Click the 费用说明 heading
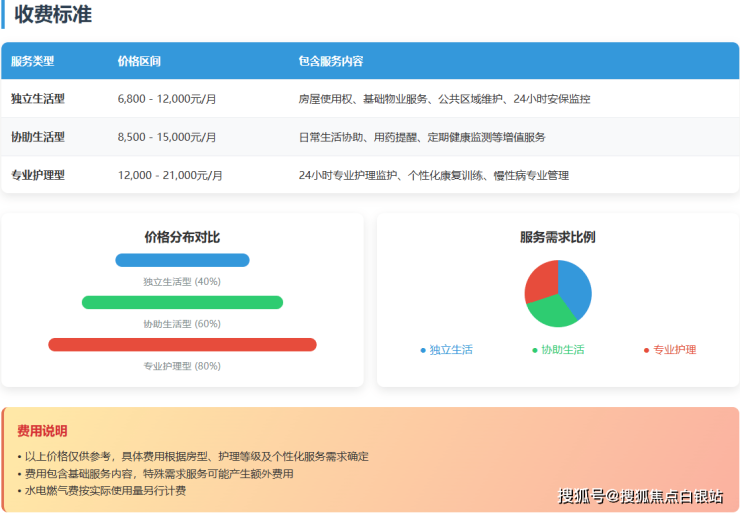The image size is (740, 513). coord(42,431)
